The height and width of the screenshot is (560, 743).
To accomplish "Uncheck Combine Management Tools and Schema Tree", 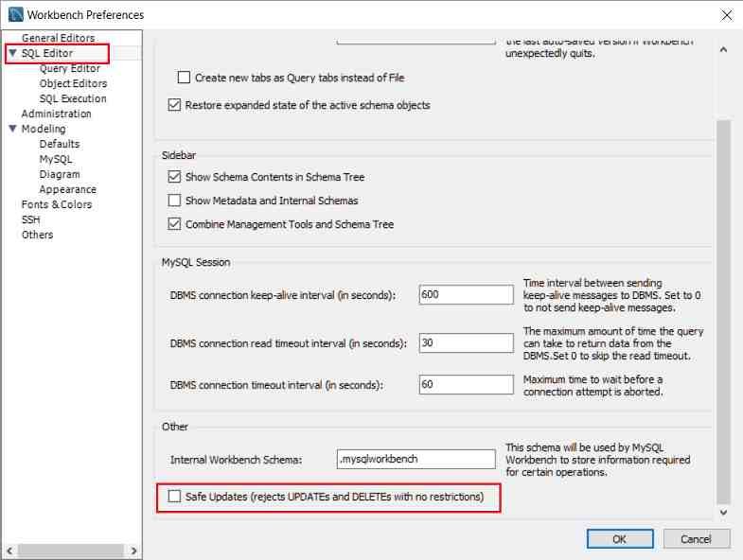I will [x=174, y=224].
